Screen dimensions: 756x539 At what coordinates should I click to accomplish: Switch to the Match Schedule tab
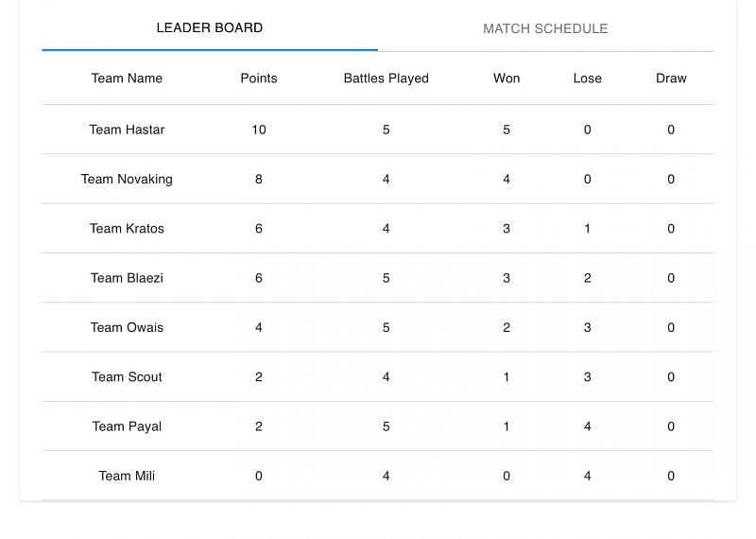click(x=545, y=28)
